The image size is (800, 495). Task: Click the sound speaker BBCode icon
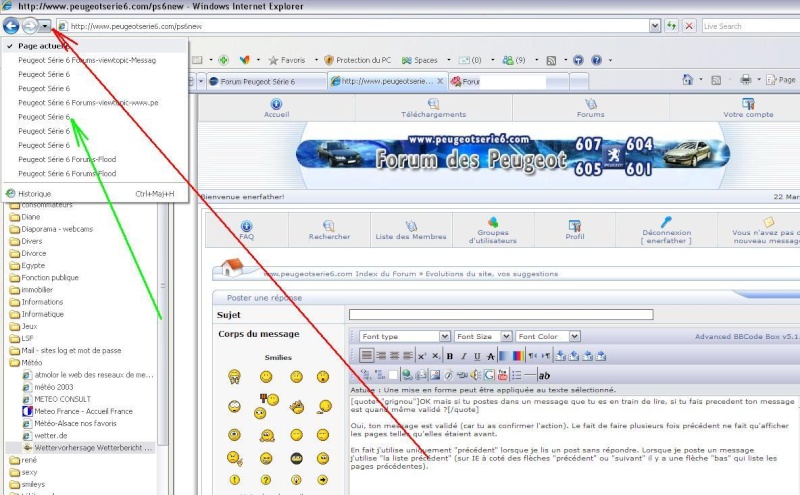(x=475, y=376)
